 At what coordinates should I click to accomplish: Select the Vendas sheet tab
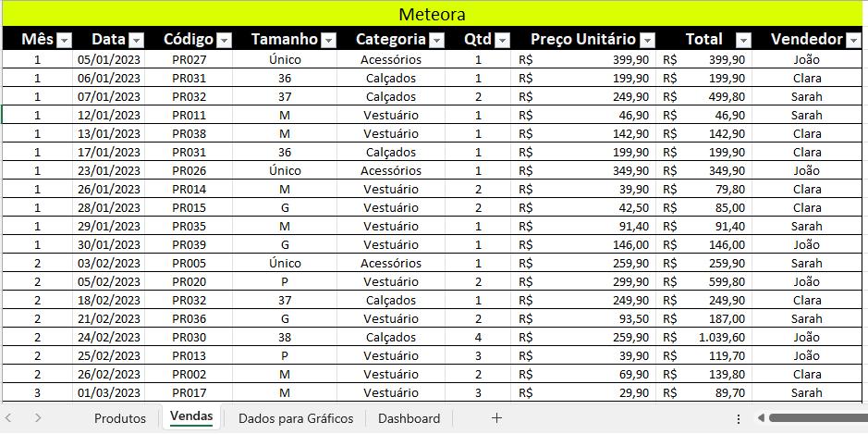191,416
